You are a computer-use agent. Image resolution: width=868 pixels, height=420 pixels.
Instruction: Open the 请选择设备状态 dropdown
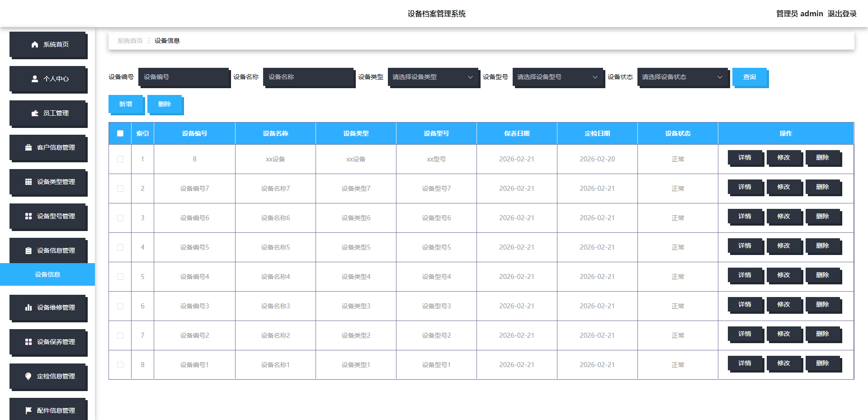(x=682, y=77)
